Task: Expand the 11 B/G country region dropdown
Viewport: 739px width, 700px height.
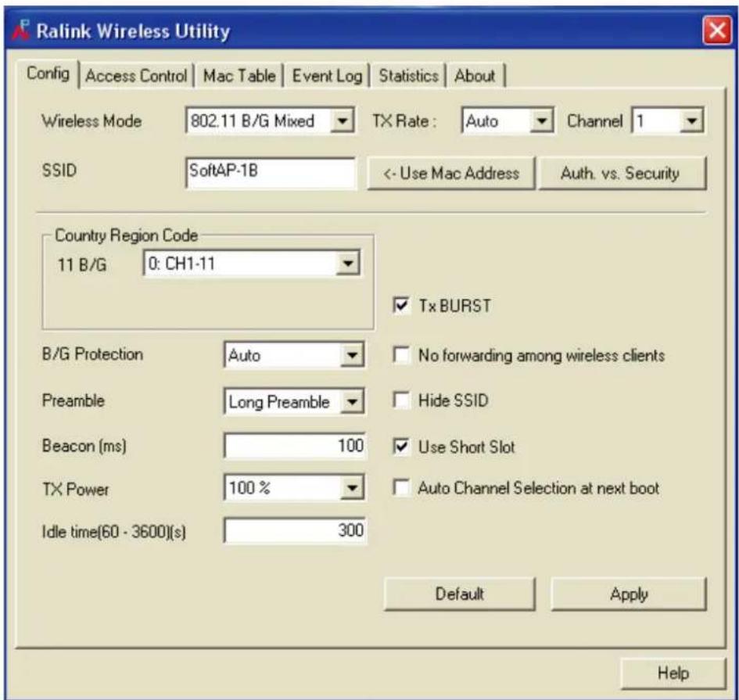Action: [348, 263]
